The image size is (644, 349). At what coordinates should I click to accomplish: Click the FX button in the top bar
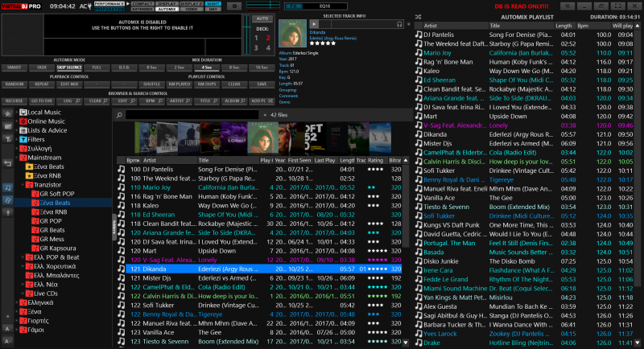294,6
